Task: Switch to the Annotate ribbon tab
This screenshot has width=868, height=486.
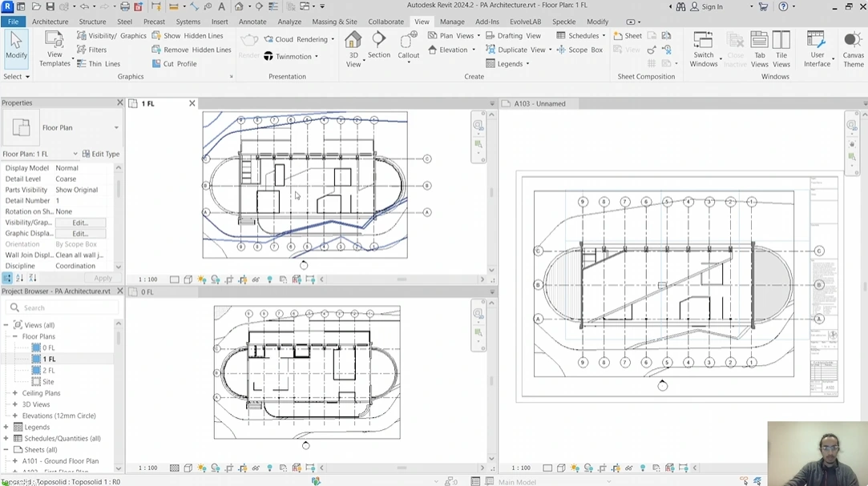Action: pos(252,22)
